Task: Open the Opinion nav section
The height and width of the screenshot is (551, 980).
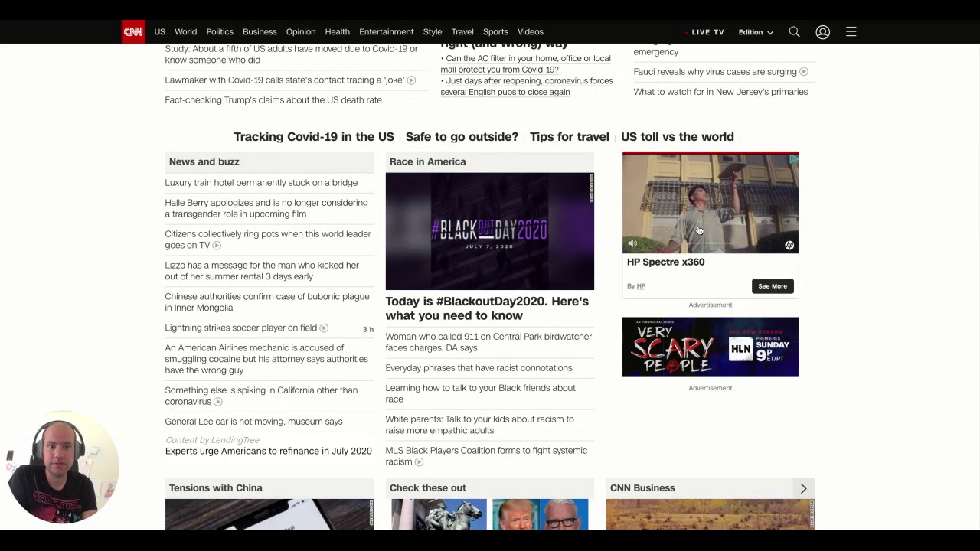Action: point(301,32)
